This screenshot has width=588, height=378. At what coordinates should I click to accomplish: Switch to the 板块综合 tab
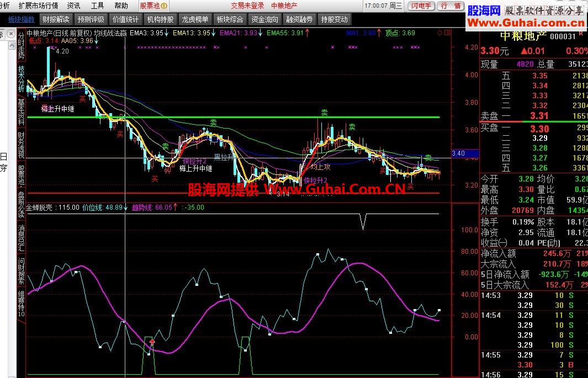(x=230, y=19)
